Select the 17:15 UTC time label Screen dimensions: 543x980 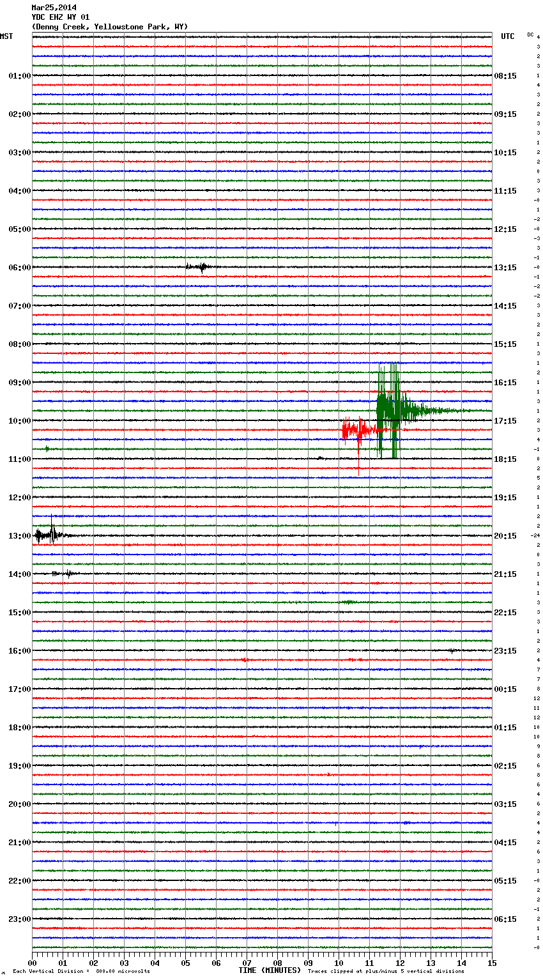point(505,421)
